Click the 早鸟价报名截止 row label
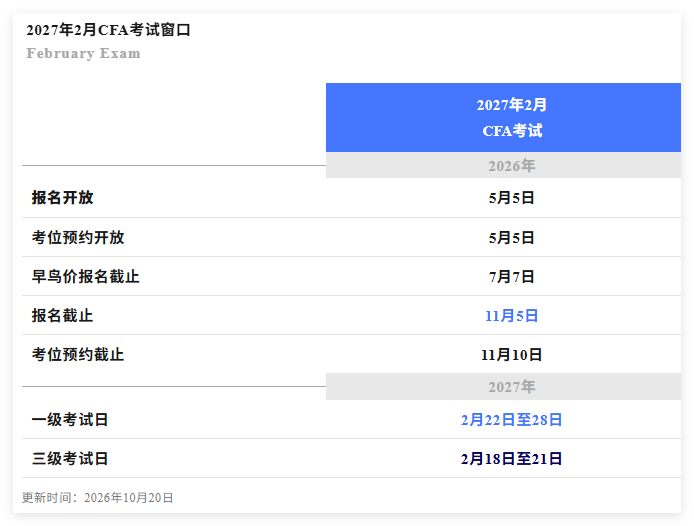694x526 pixels. tap(85, 276)
